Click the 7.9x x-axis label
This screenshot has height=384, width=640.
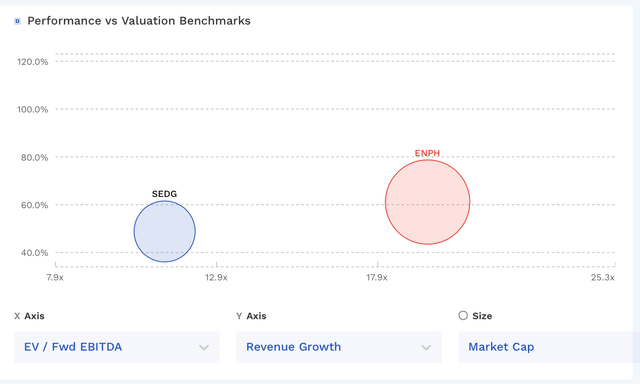coord(55,277)
